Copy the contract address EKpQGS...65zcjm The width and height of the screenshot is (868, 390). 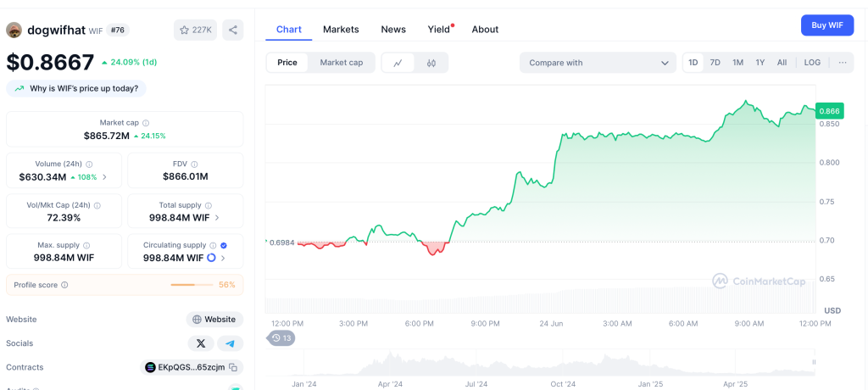click(x=232, y=367)
